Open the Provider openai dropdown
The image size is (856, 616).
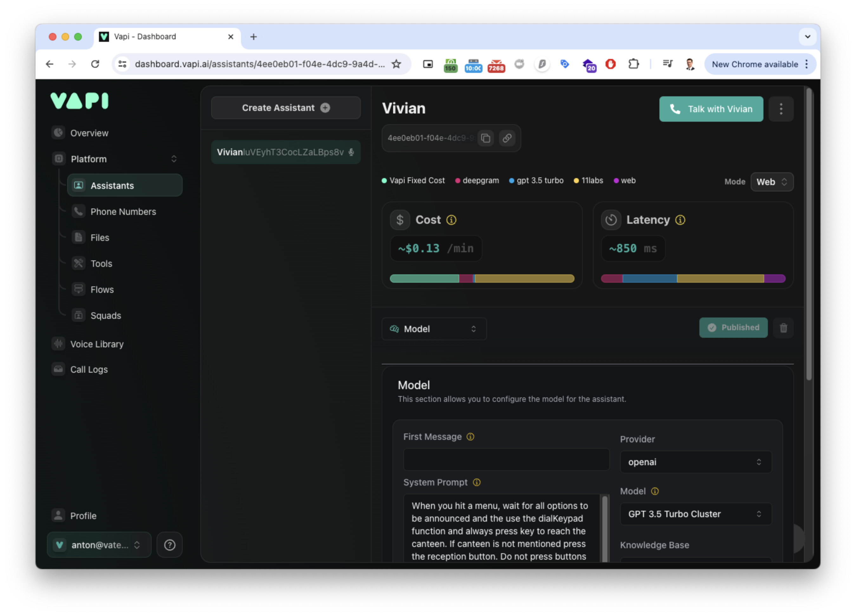(x=696, y=462)
